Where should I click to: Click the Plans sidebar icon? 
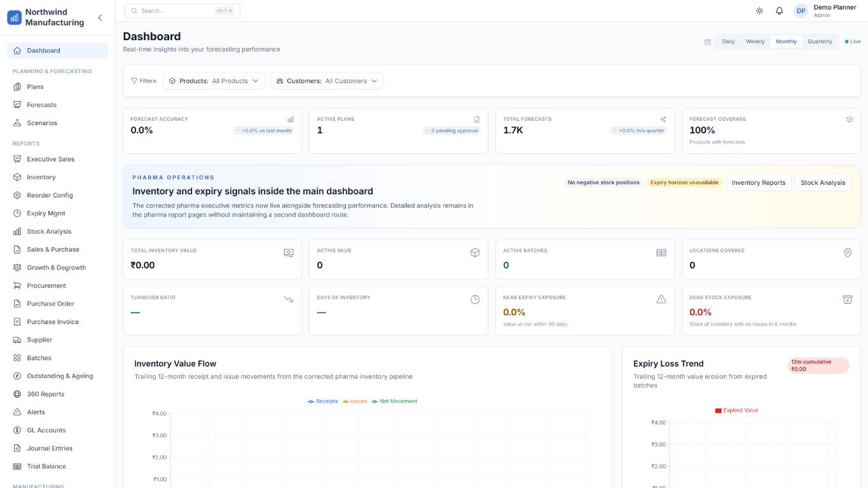[17, 86]
